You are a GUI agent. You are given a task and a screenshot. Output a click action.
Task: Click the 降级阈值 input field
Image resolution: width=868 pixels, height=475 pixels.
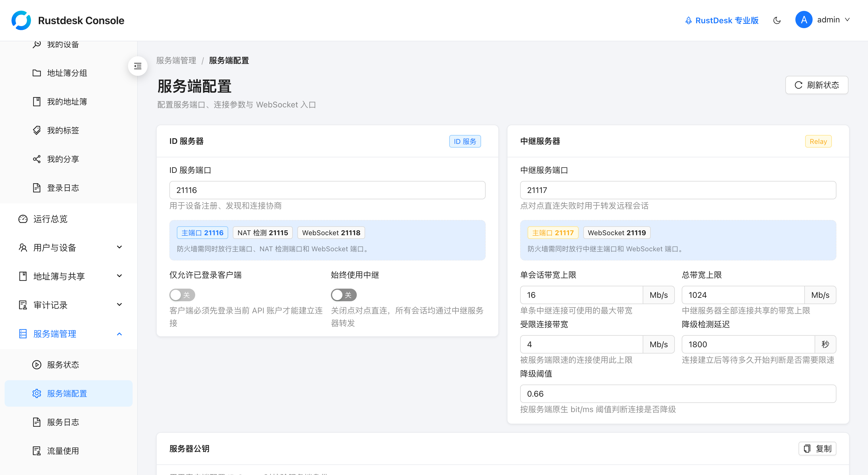coord(678,394)
